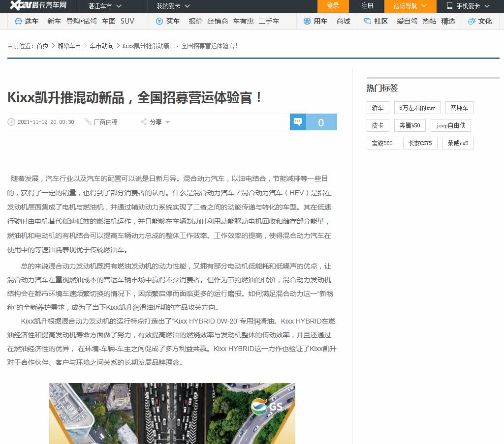The width and height of the screenshot is (504, 444).
Task: Open 导购•试驾 section
Action: point(81,21)
